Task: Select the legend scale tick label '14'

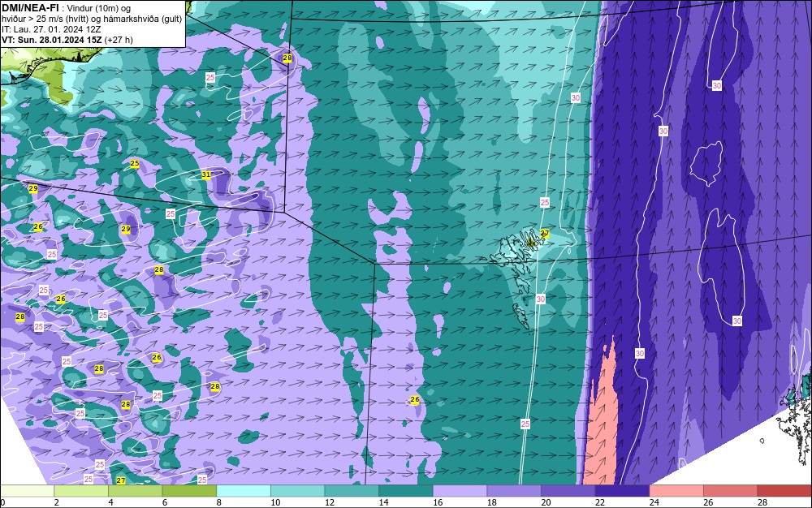Action: pos(383,502)
